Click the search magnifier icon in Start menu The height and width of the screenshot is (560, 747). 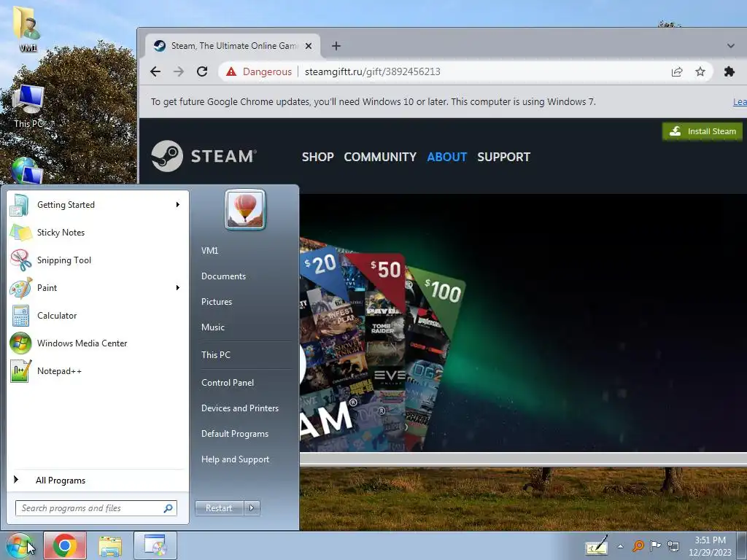[169, 508]
